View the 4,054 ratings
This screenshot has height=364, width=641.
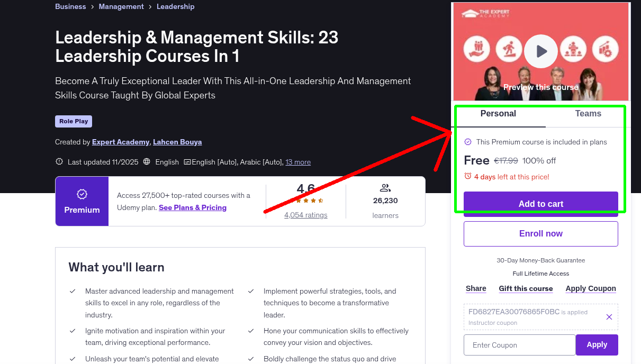pyautogui.click(x=305, y=215)
